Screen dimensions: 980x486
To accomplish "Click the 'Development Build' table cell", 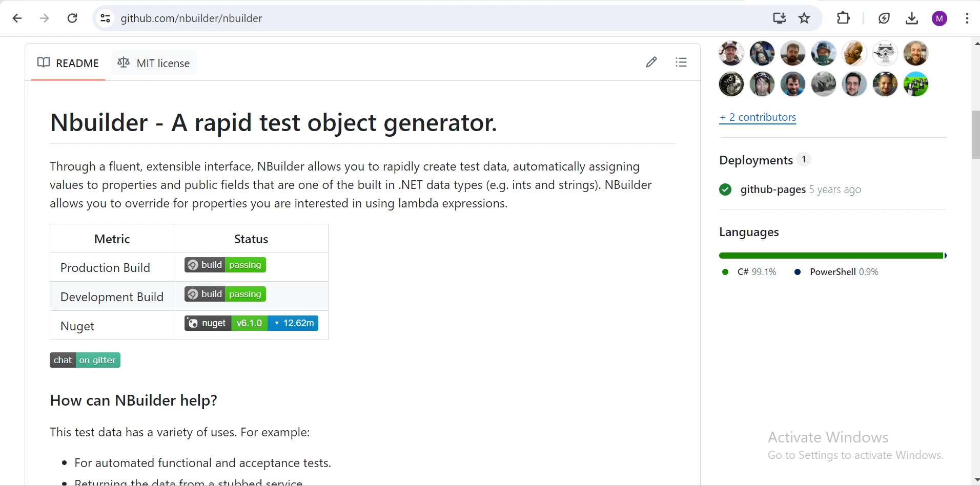I will [112, 297].
